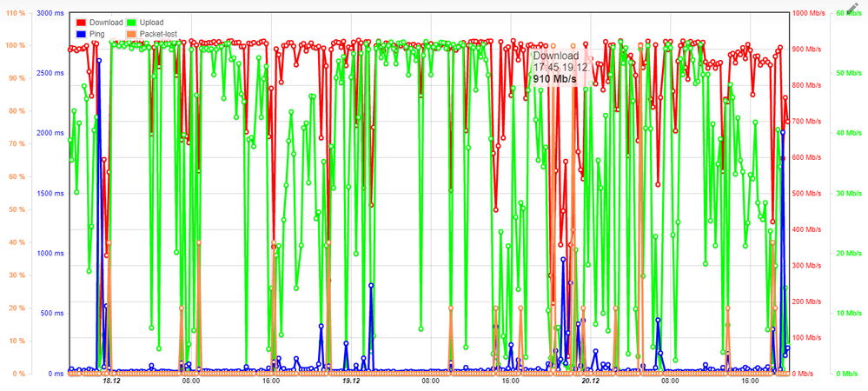Click the 500 Mb/s download axis label

point(805,193)
